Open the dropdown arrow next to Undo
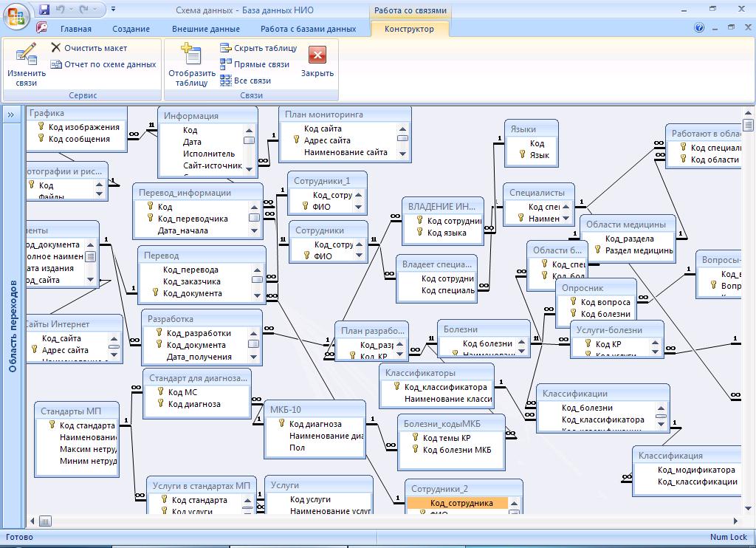Viewport: 756px width, 548px height. point(72,10)
